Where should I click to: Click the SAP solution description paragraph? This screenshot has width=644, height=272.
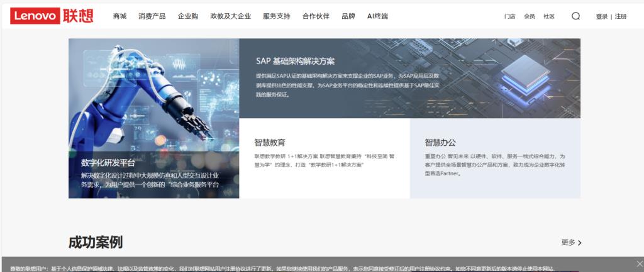click(x=347, y=85)
